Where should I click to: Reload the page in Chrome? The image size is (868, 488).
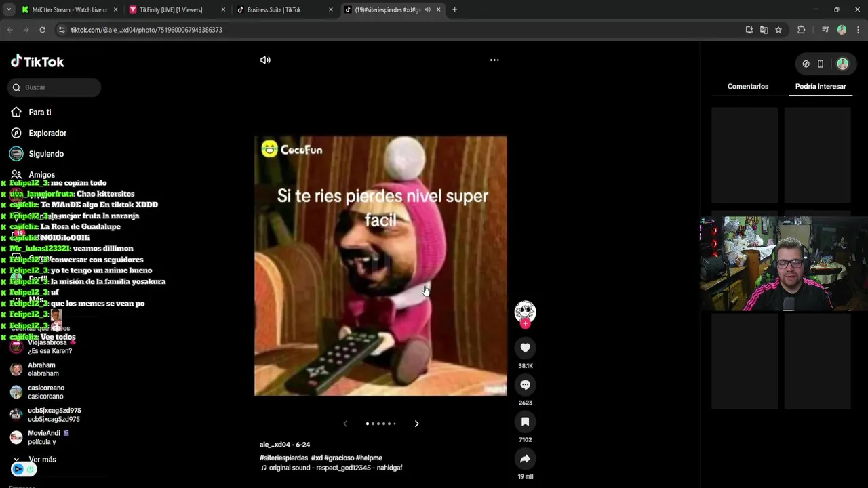[42, 30]
